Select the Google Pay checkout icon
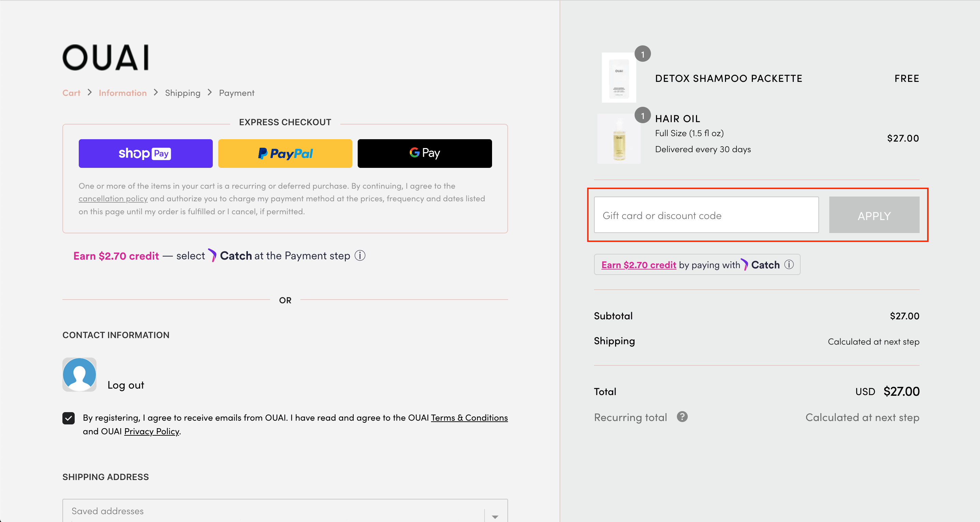 (x=425, y=153)
